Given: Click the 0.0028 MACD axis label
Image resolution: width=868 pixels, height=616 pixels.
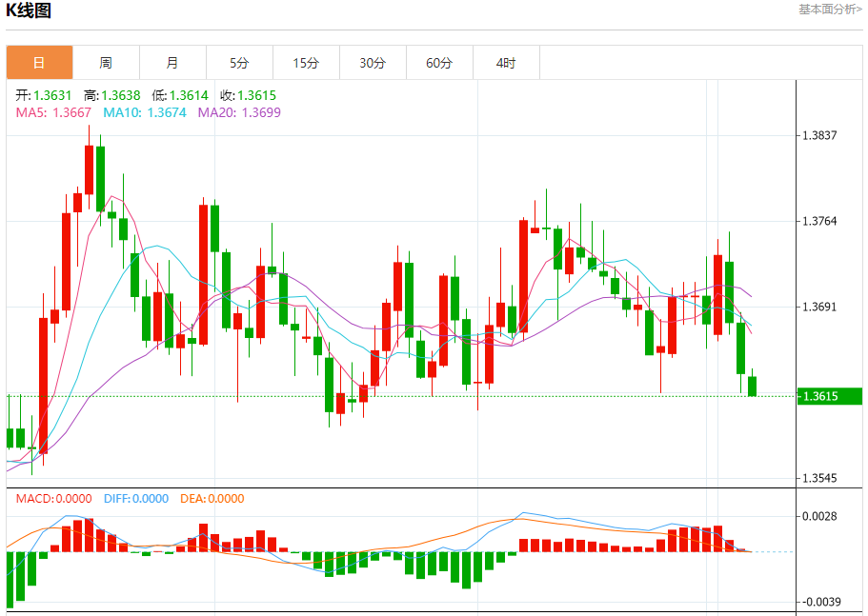Looking at the screenshot, I should [819, 516].
